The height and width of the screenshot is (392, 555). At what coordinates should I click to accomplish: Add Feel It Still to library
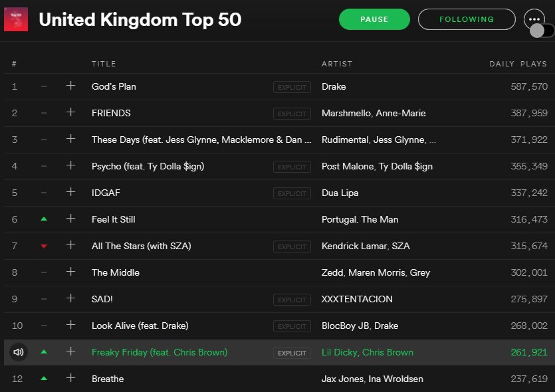tap(71, 219)
